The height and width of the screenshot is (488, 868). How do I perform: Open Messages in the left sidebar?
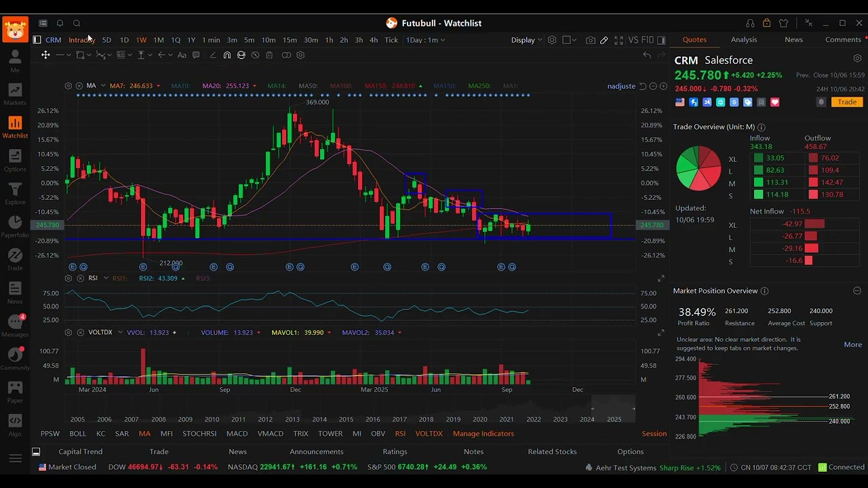coord(15,326)
